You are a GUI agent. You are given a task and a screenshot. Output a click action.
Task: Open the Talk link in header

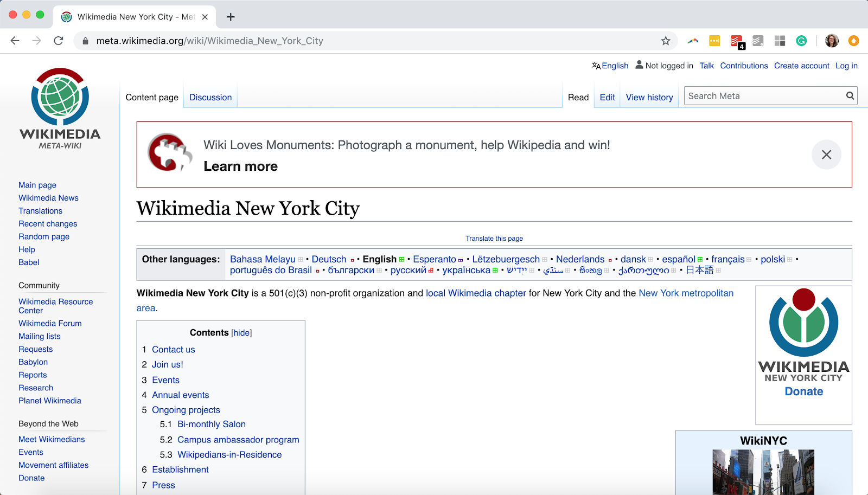(706, 66)
